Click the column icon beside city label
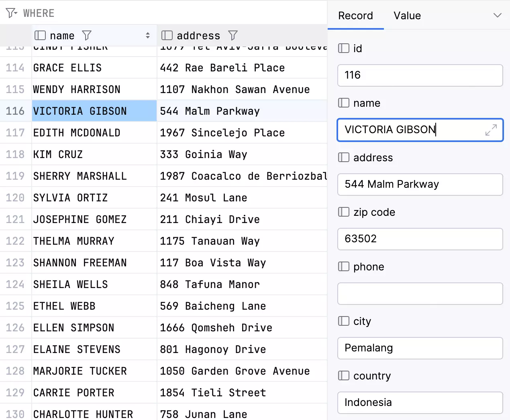The image size is (510, 420). click(x=344, y=321)
